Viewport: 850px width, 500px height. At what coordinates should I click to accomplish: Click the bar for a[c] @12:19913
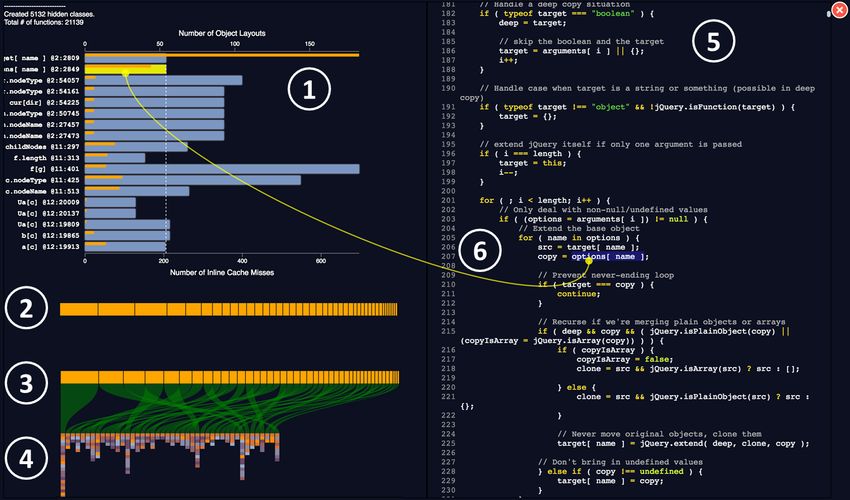pyautogui.click(x=125, y=247)
